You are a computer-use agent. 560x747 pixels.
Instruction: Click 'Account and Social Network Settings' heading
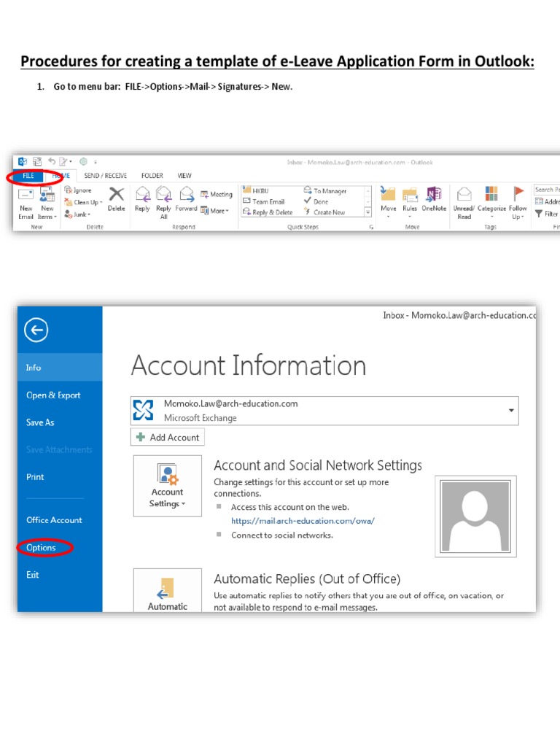[x=318, y=465]
